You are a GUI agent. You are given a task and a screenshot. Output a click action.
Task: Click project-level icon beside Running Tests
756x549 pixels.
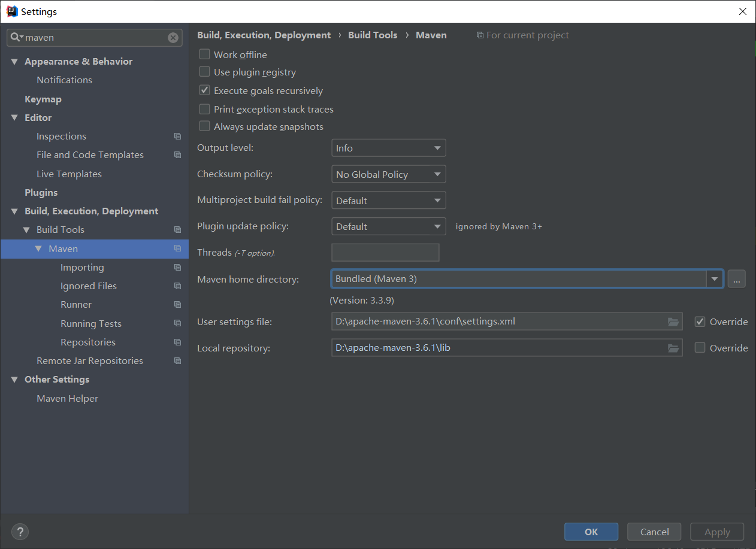[177, 323]
